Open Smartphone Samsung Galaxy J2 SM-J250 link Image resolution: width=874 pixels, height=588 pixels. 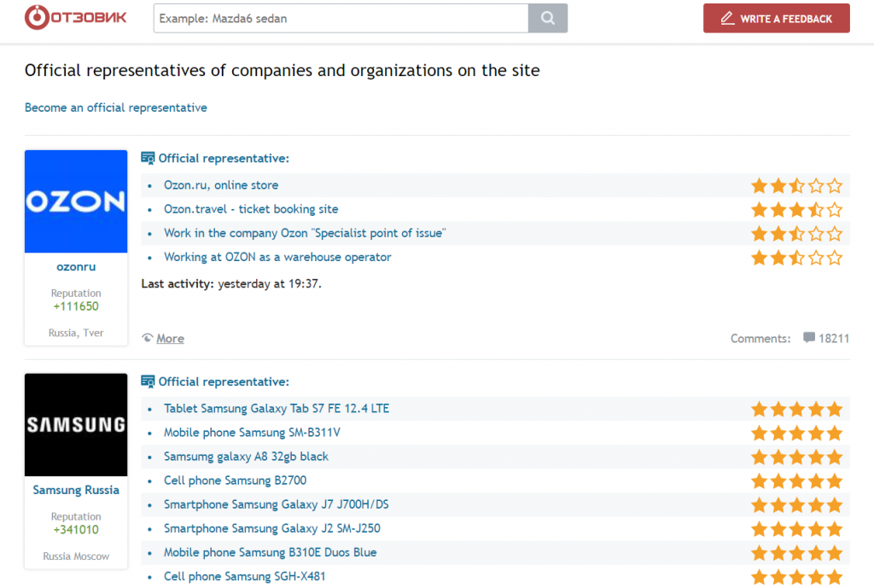click(x=272, y=528)
